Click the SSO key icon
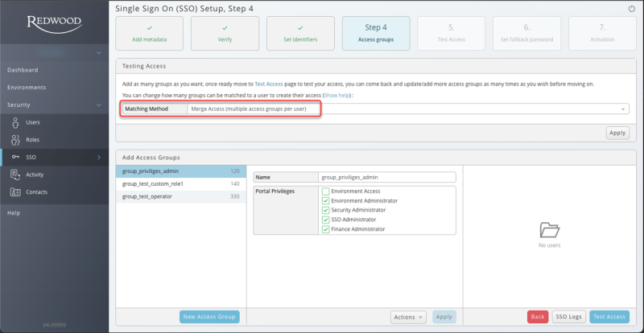644x333 pixels. pos(16,157)
